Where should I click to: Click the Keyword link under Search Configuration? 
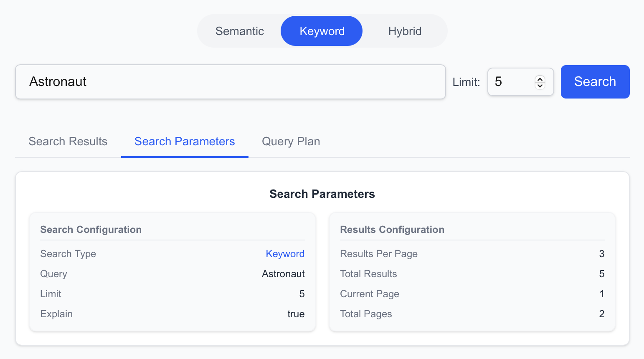[285, 253]
